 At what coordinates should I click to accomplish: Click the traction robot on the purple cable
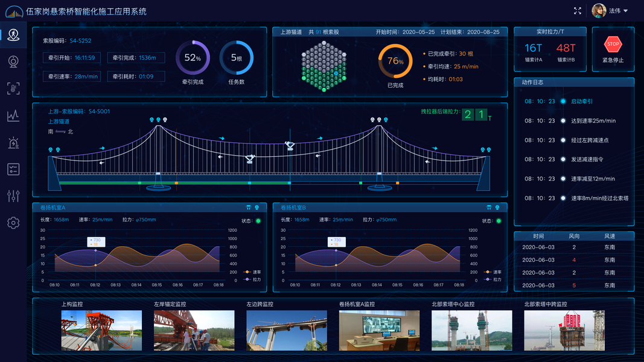290,145
